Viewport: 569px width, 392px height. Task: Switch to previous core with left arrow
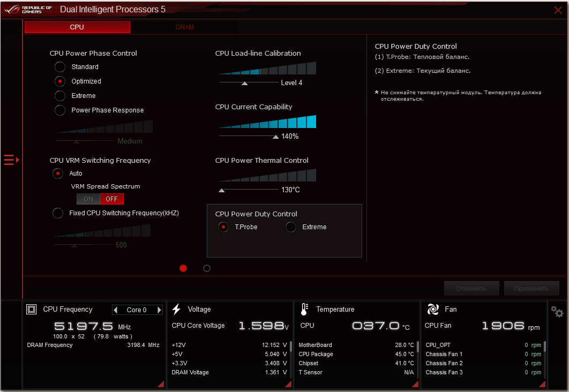pos(116,310)
